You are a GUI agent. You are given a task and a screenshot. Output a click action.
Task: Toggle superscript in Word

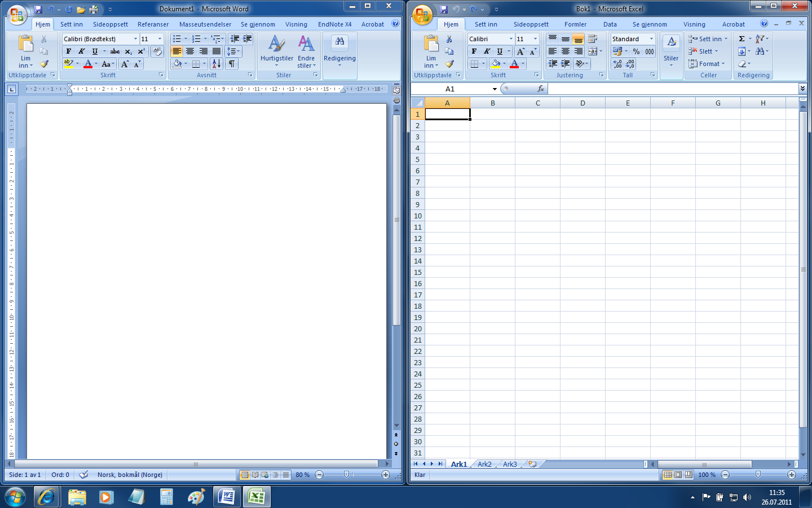(x=141, y=51)
